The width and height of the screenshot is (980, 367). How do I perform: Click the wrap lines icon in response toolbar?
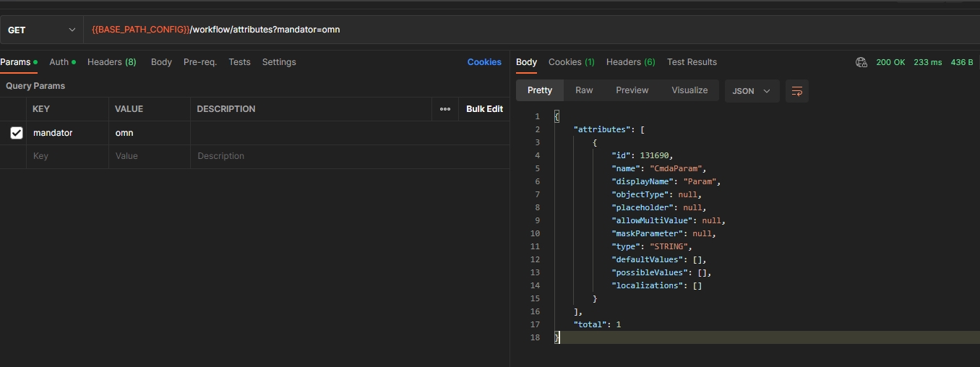(796, 91)
